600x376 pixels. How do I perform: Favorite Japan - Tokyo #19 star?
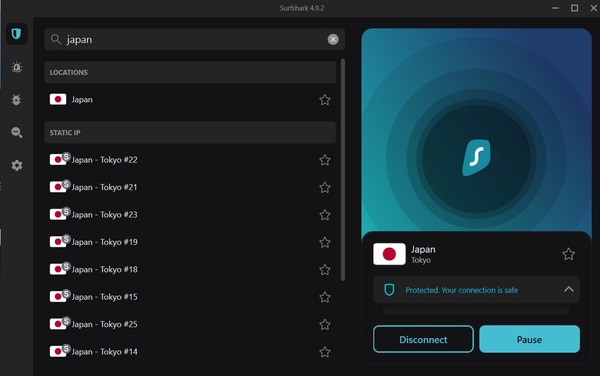pyautogui.click(x=324, y=242)
